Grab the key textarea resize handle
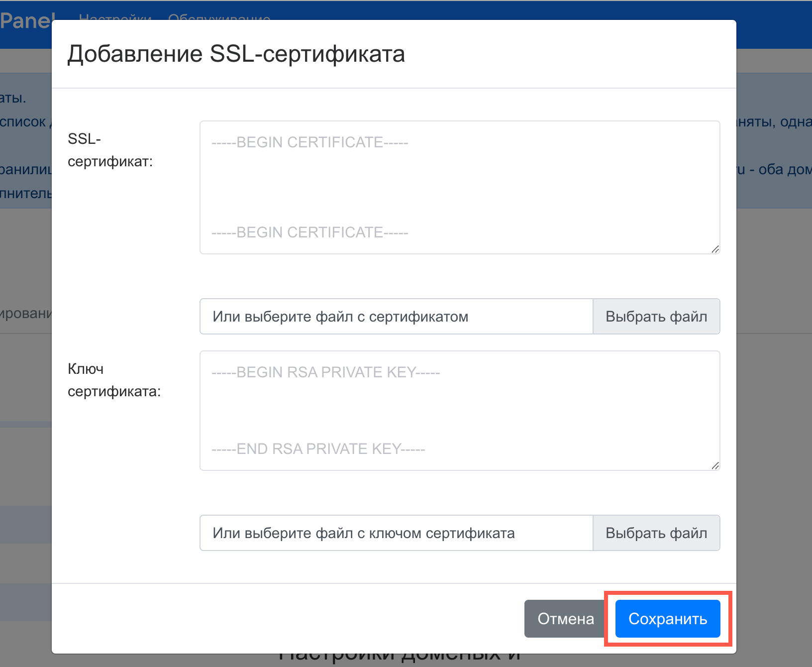 715,466
